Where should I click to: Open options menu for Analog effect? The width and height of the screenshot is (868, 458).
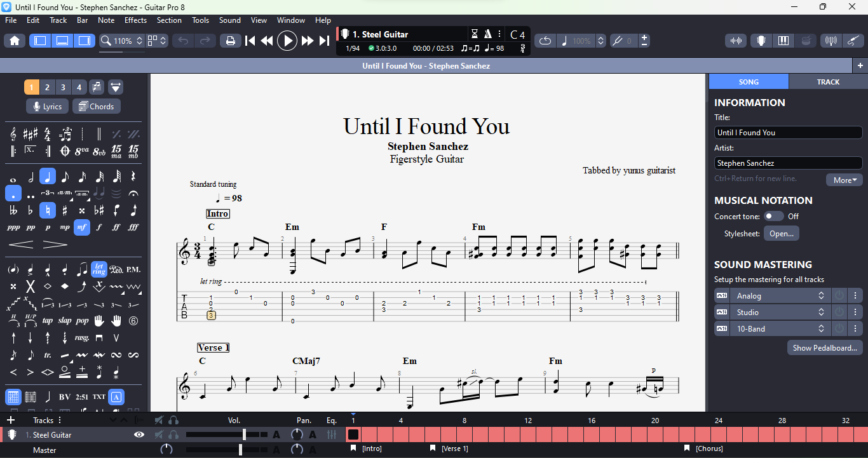pos(856,295)
